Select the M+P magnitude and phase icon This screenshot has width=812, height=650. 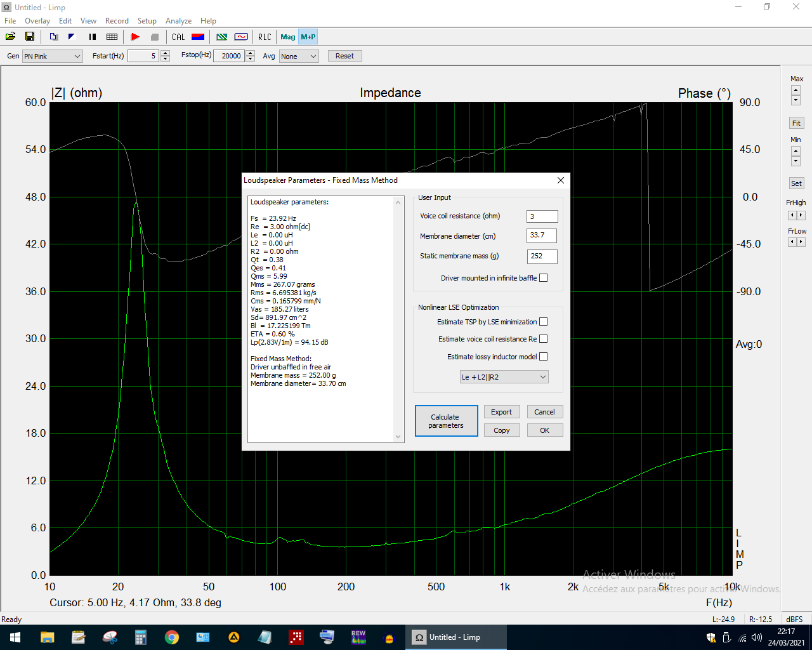[308, 37]
